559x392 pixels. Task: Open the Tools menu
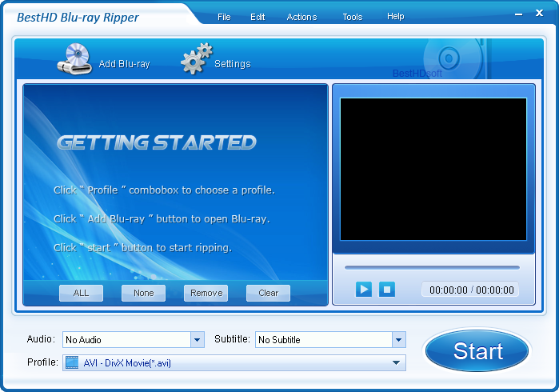pyautogui.click(x=352, y=17)
